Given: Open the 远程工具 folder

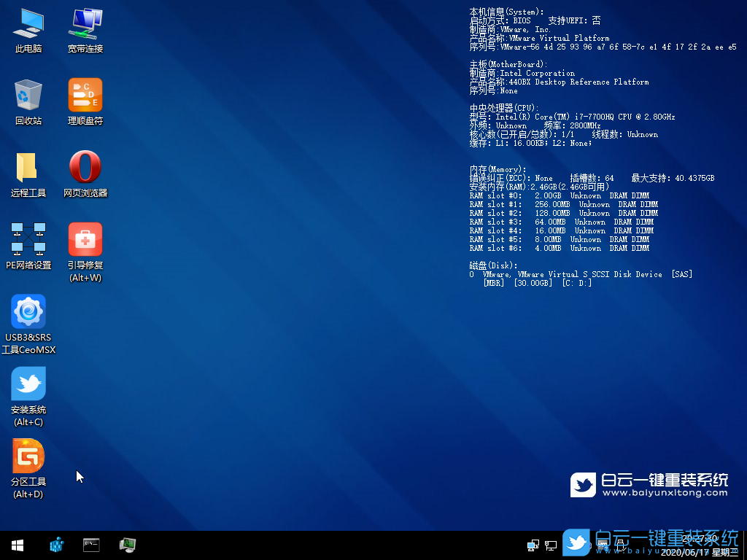Looking at the screenshot, I should pos(28,169).
